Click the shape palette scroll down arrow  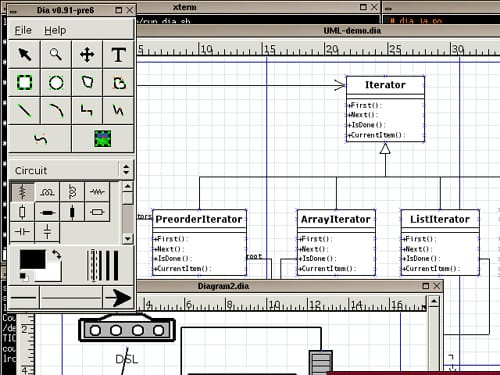pyautogui.click(x=127, y=238)
